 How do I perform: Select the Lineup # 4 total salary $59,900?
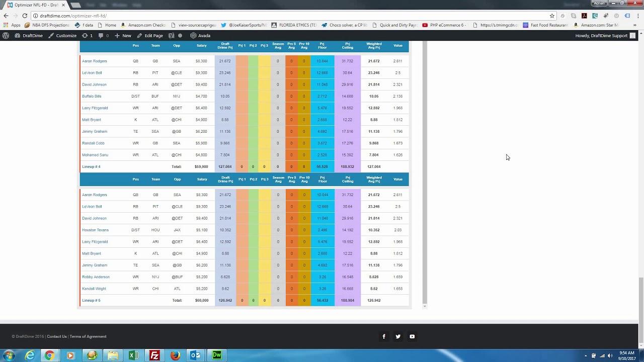[x=201, y=166]
